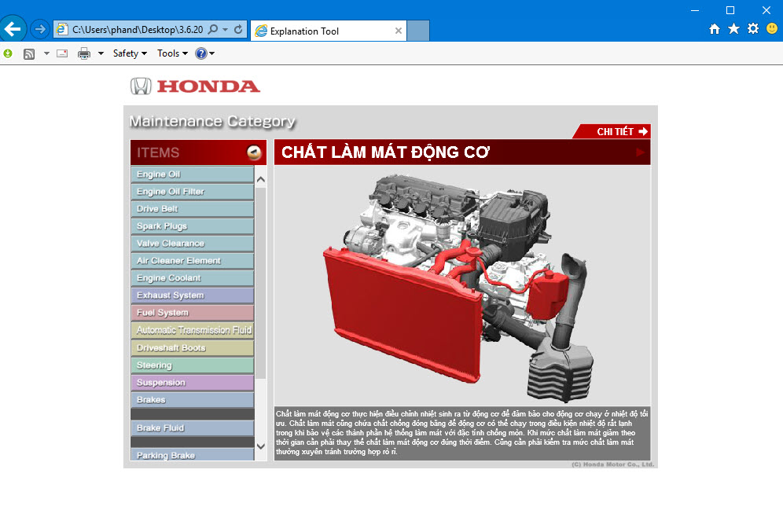Click the Print icon

(x=84, y=53)
